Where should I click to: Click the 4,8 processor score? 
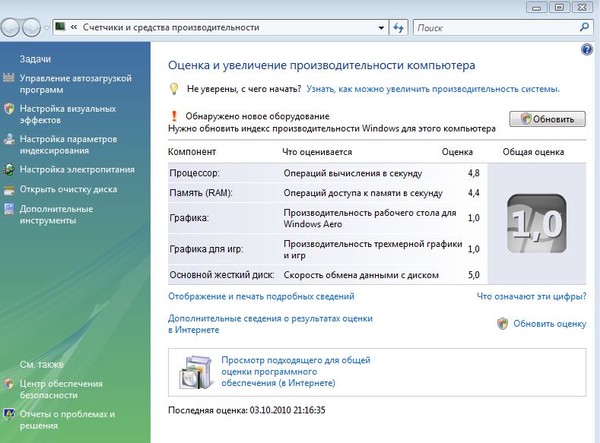[473, 173]
